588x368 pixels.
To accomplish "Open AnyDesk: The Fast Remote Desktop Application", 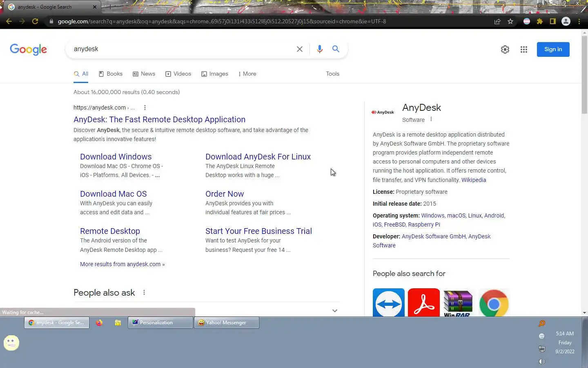I will [x=159, y=119].
